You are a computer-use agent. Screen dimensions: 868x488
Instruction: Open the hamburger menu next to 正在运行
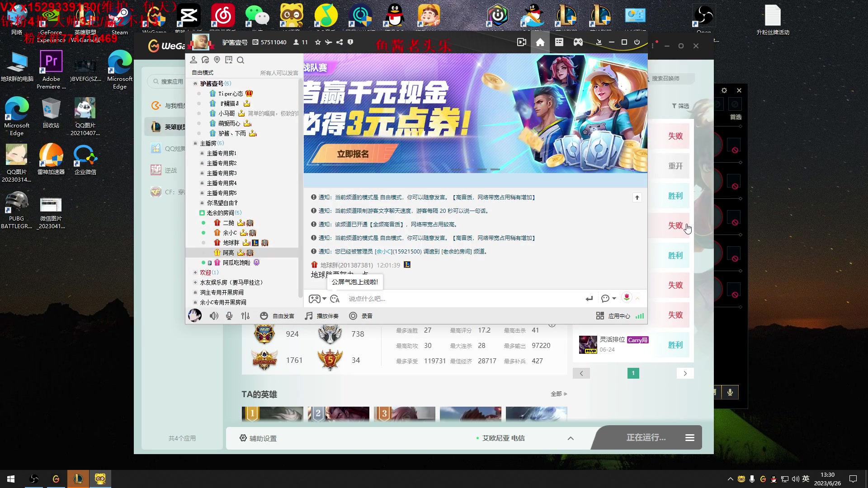(x=690, y=438)
